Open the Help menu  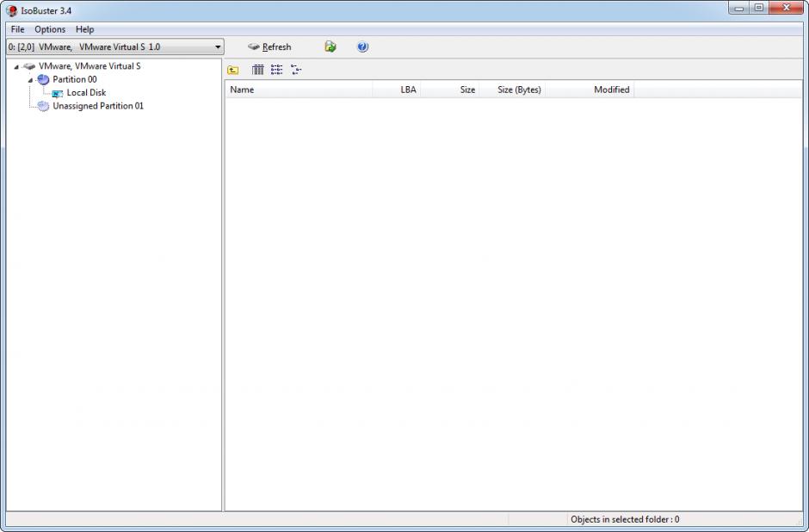pyautogui.click(x=84, y=29)
